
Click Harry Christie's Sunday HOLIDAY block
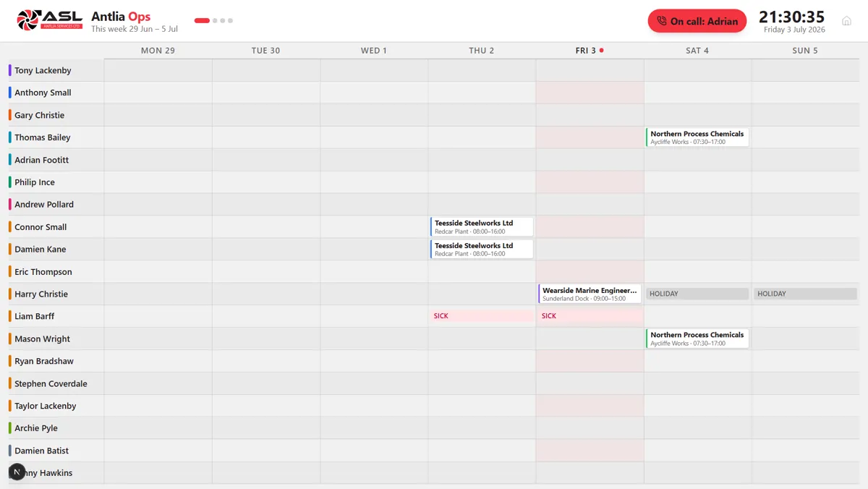[x=805, y=294]
